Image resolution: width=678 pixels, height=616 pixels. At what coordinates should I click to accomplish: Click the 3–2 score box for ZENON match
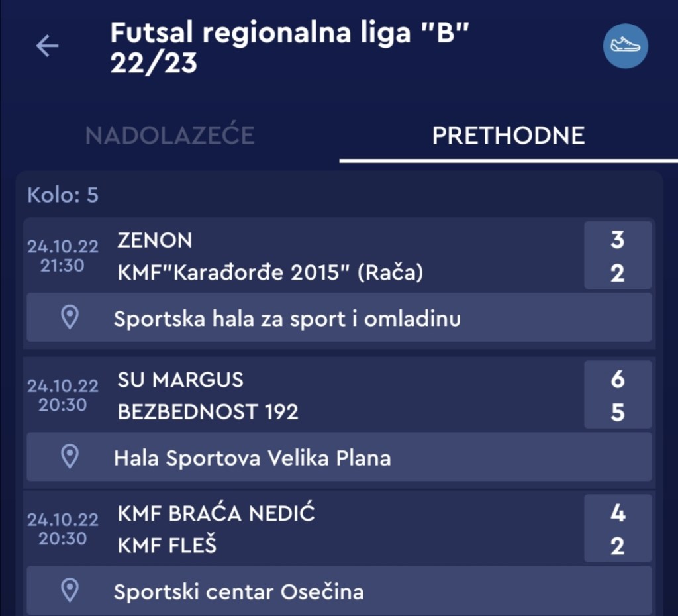(x=617, y=256)
